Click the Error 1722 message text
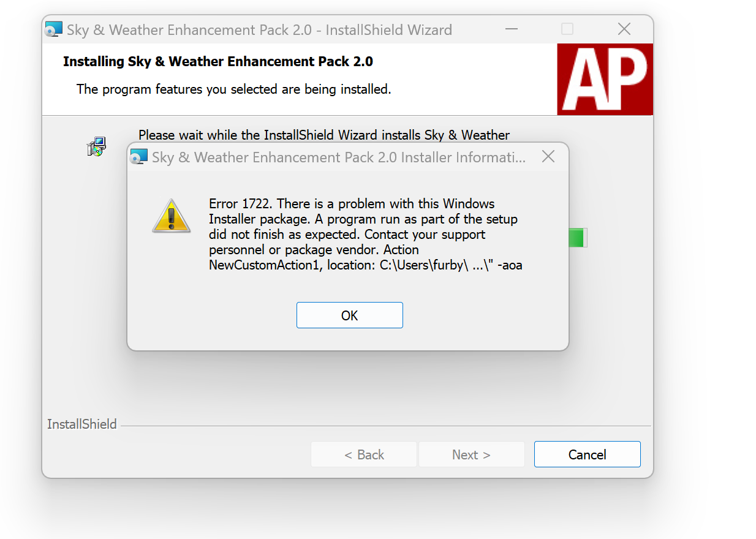756x539 pixels. pyautogui.click(x=366, y=235)
